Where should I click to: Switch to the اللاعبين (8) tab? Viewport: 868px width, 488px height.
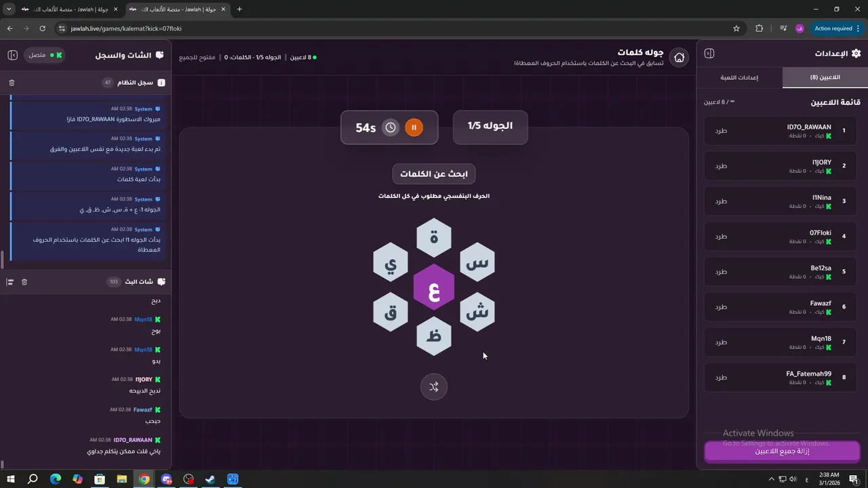[x=825, y=77]
